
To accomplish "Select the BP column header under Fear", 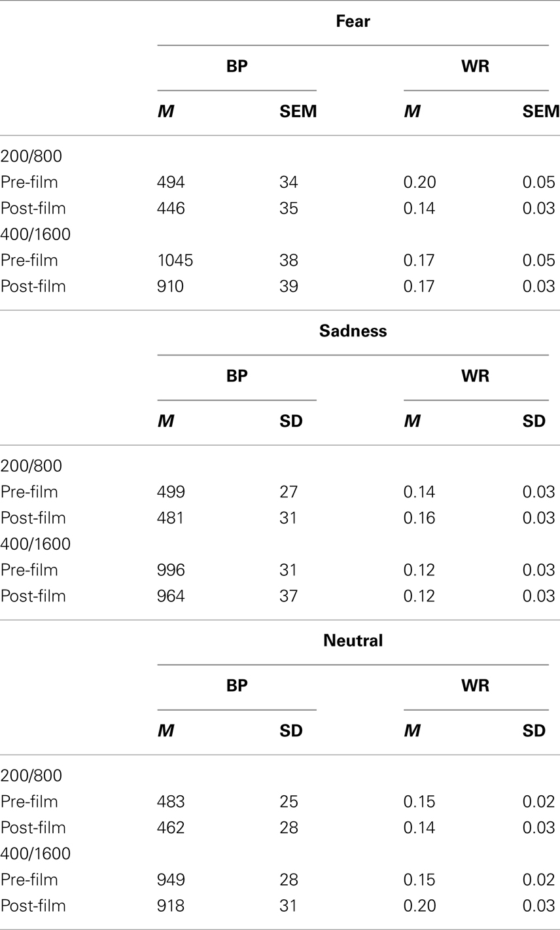I will coord(237,67).
